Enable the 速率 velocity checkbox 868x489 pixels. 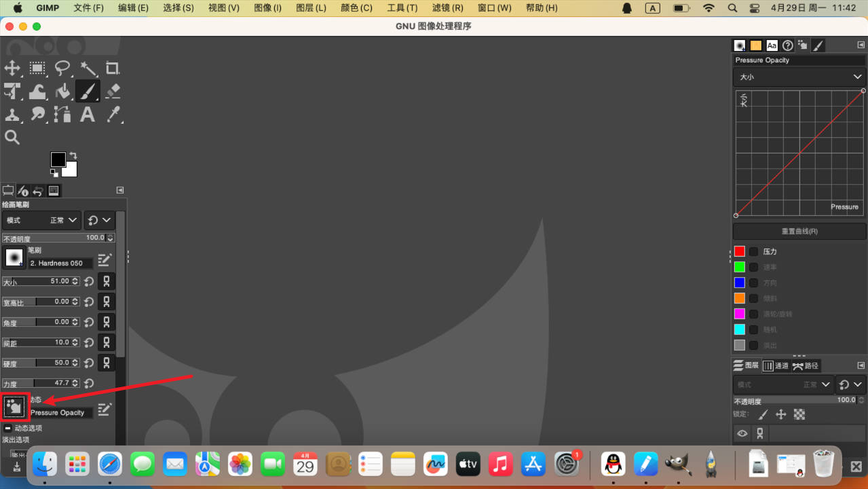pyautogui.click(x=753, y=267)
